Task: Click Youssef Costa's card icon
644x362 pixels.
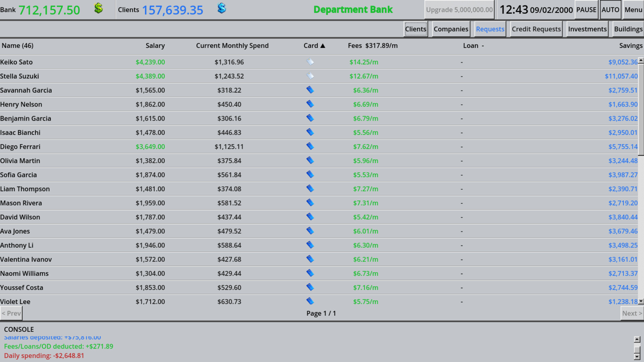Action: (310, 287)
